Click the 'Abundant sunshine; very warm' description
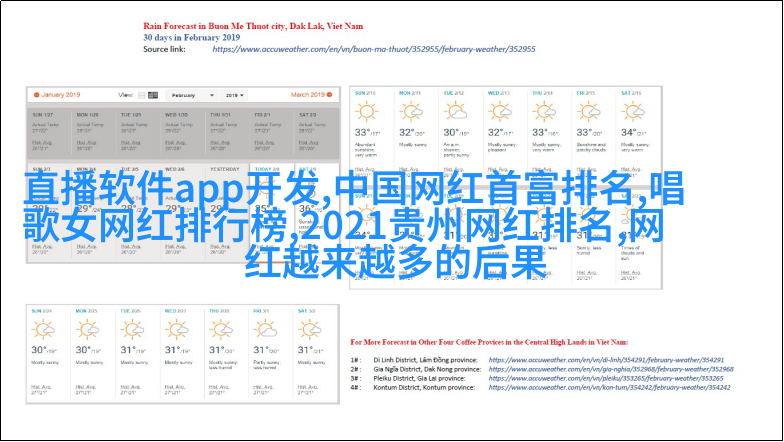 366,150
